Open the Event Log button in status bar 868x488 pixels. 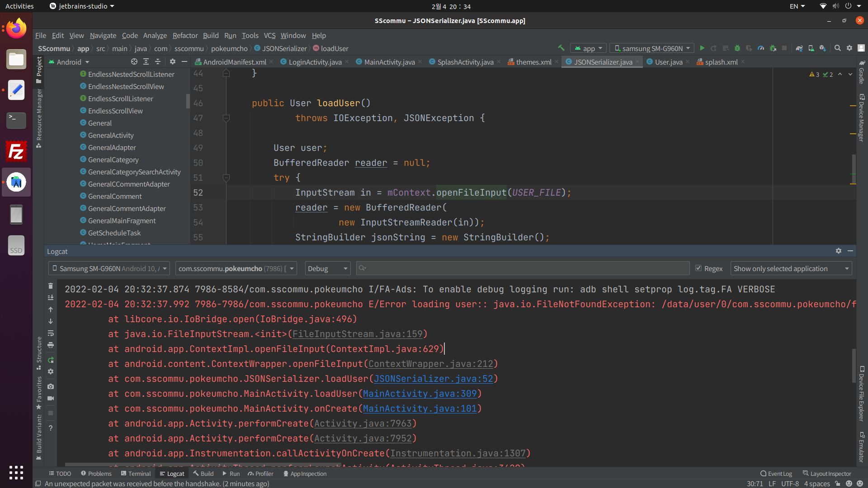tap(776, 474)
